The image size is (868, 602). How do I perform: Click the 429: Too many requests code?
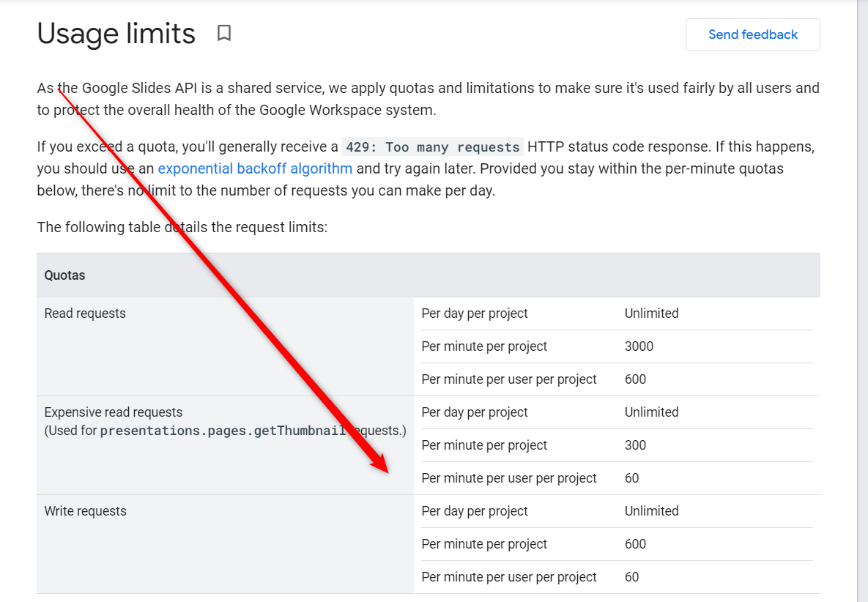point(432,147)
